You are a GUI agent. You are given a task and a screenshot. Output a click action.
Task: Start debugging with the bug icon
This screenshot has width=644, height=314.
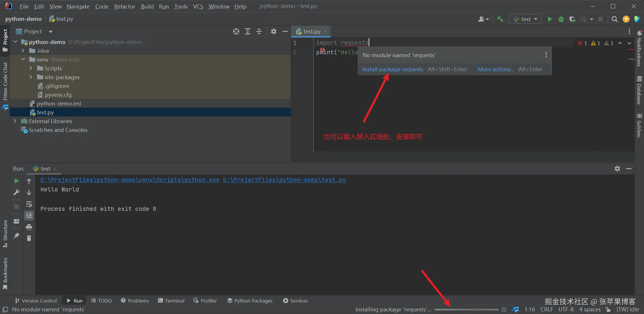pyautogui.click(x=561, y=19)
